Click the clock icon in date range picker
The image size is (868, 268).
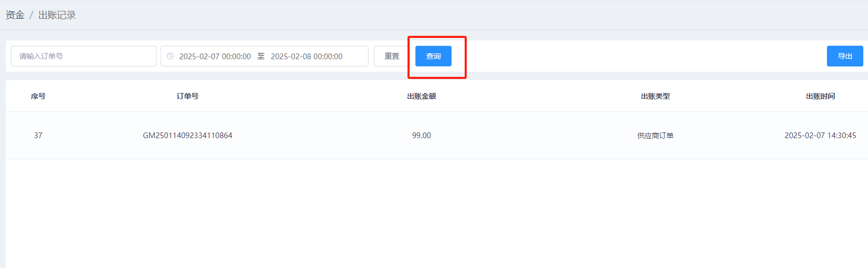(x=170, y=56)
